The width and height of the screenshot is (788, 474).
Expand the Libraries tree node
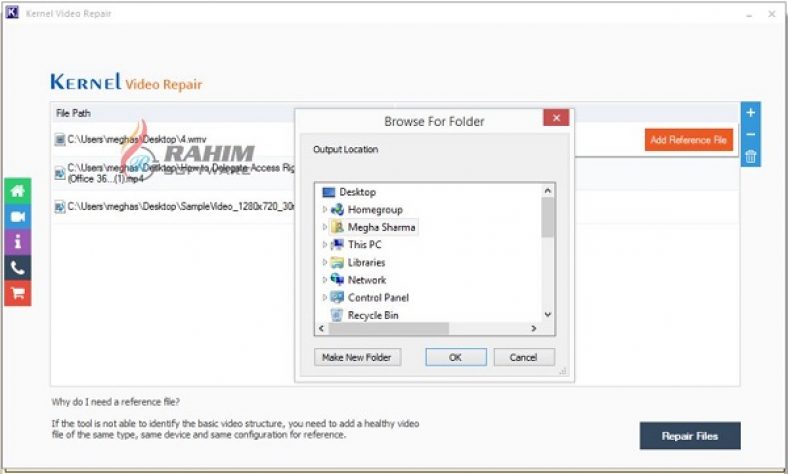coord(325,262)
